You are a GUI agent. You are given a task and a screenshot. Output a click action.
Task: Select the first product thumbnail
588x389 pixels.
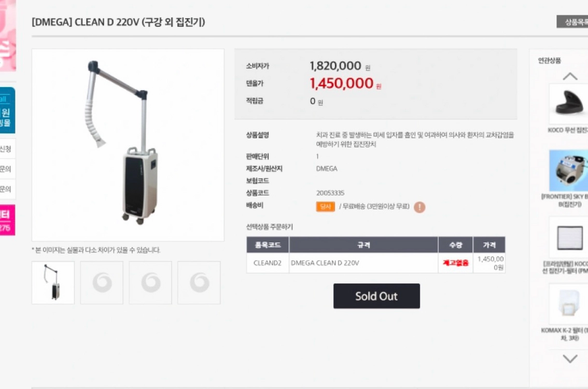click(53, 283)
